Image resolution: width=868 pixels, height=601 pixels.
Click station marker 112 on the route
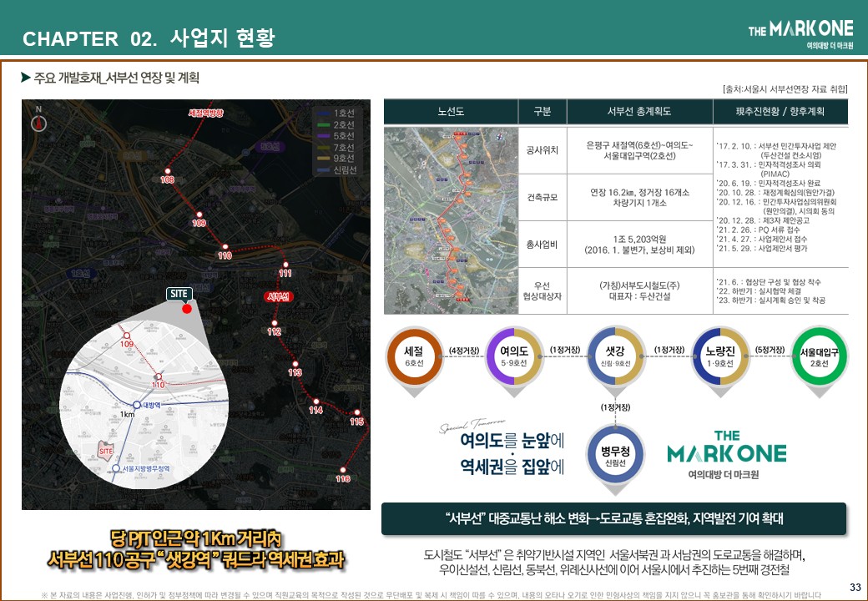[x=275, y=323]
